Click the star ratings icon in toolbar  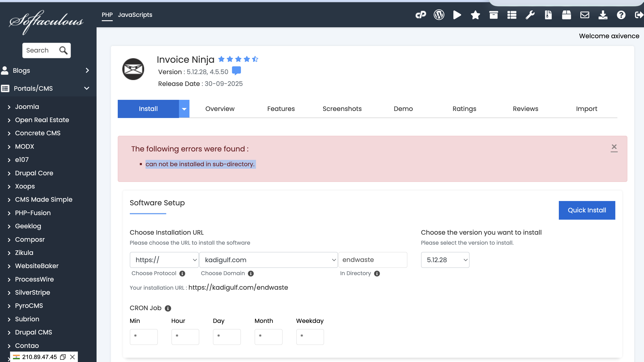coord(475,15)
